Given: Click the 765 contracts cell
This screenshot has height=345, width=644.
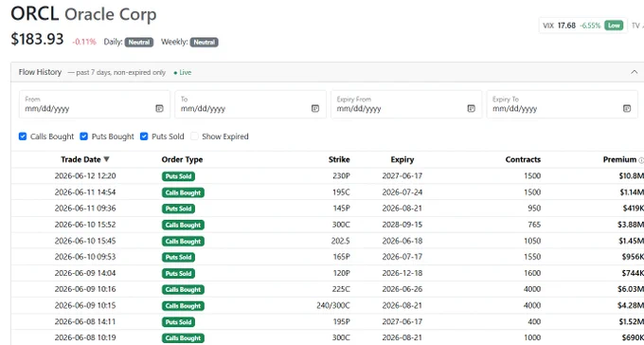Looking at the screenshot, I should pyautogui.click(x=534, y=225).
